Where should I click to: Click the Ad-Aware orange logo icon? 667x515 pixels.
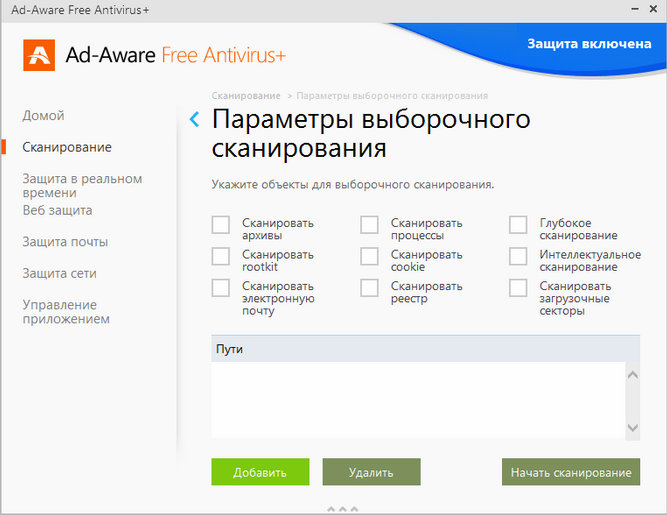[x=39, y=55]
